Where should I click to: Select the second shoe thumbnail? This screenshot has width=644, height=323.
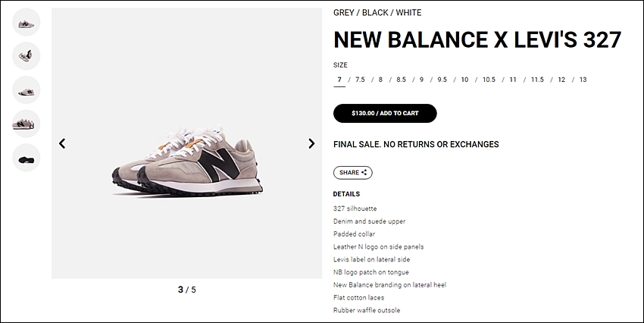(x=27, y=56)
